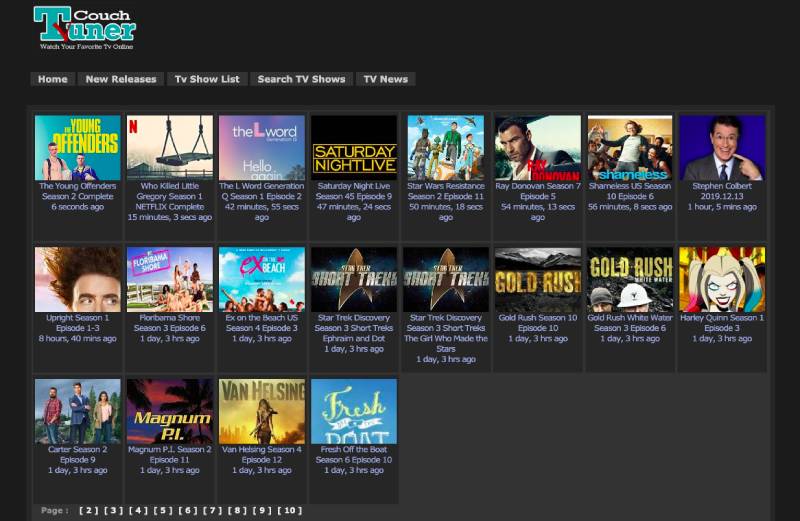The height and width of the screenshot is (521, 800).
Task: Click Star Wars Resistance Season 2 link
Action: [446, 191]
